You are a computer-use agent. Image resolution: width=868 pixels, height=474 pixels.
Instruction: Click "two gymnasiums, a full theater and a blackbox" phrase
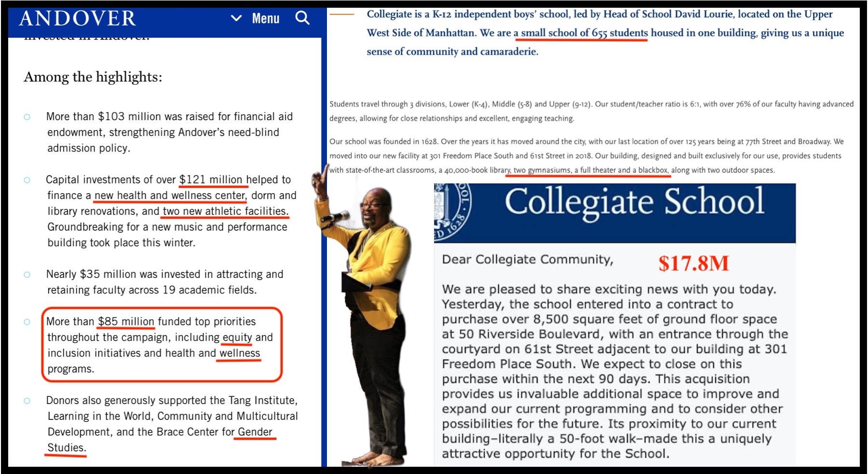pyautogui.click(x=591, y=170)
